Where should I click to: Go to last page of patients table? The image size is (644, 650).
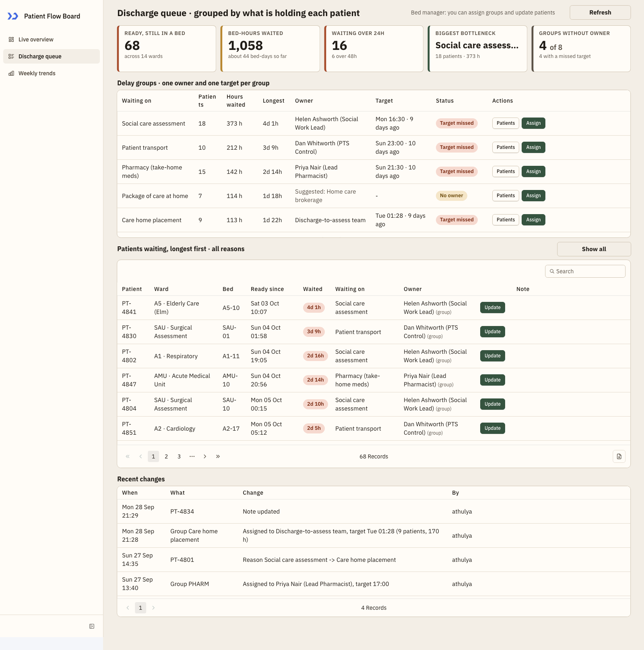click(218, 456)
